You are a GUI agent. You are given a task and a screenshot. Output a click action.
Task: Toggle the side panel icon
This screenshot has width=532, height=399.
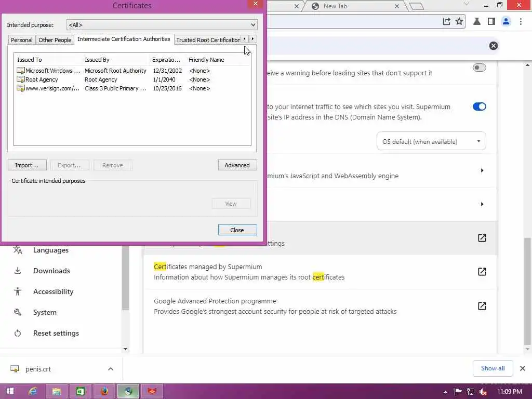click(x=491, y=21)
